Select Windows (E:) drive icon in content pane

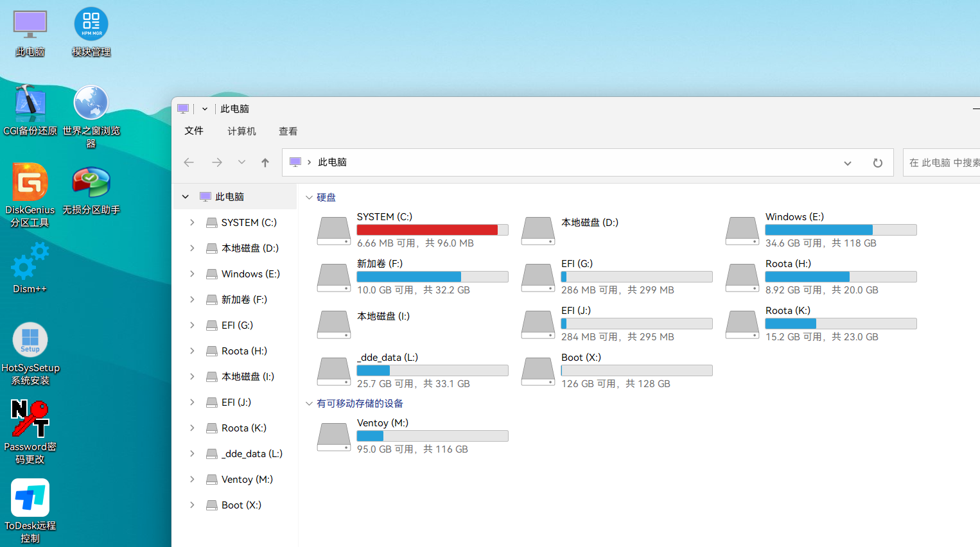[742, 231]
